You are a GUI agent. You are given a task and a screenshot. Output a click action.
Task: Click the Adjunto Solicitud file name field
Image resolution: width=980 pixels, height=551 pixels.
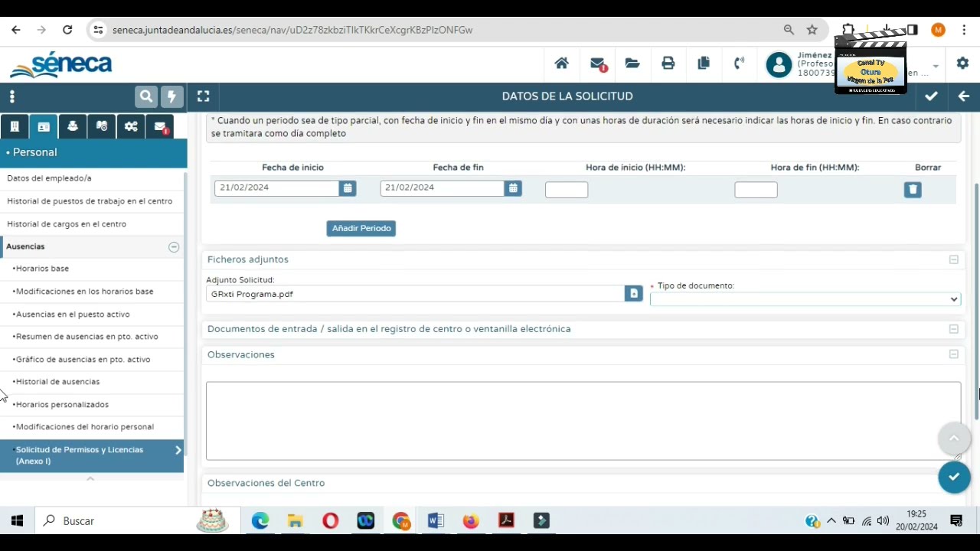point(415,294)
